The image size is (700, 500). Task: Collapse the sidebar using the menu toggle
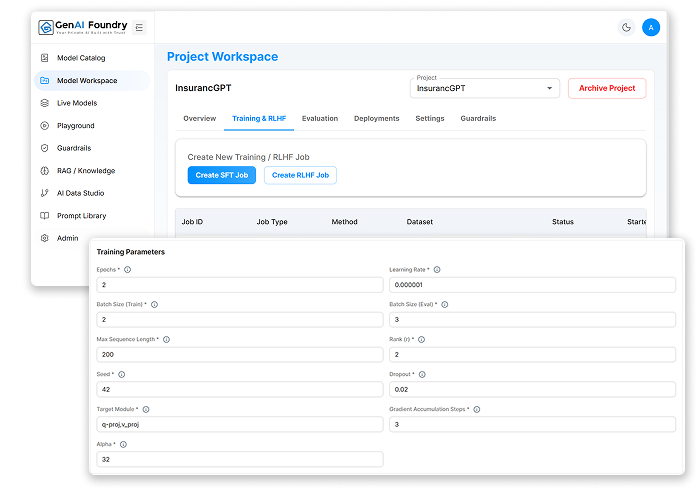[139, 27]
